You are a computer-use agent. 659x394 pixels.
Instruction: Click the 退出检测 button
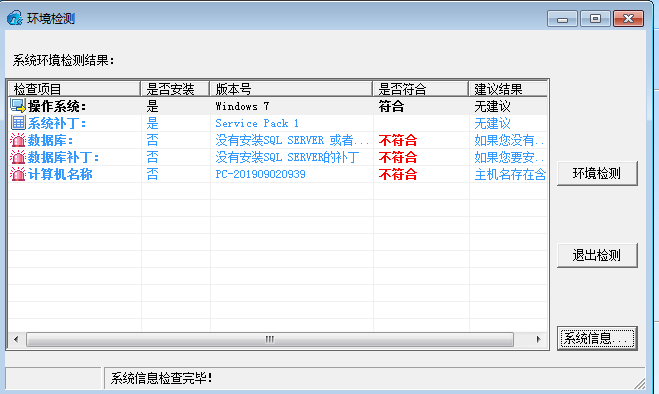597,255
